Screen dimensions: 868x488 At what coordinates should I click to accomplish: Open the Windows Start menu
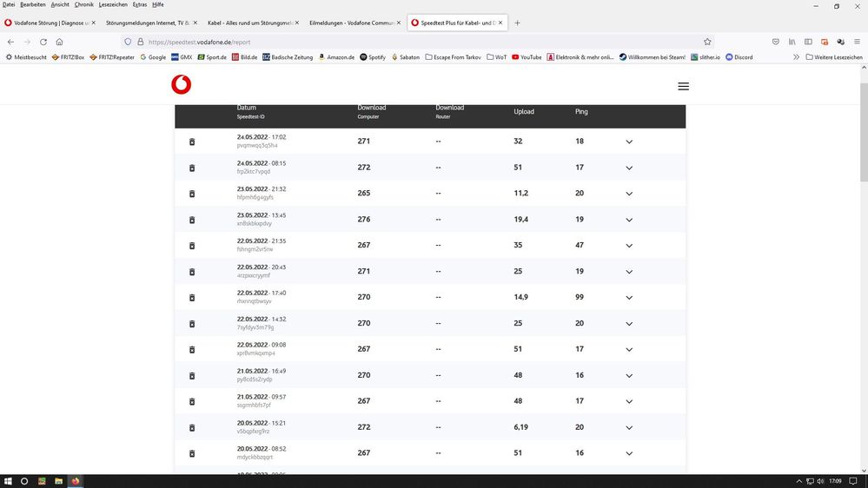point(8,481)
